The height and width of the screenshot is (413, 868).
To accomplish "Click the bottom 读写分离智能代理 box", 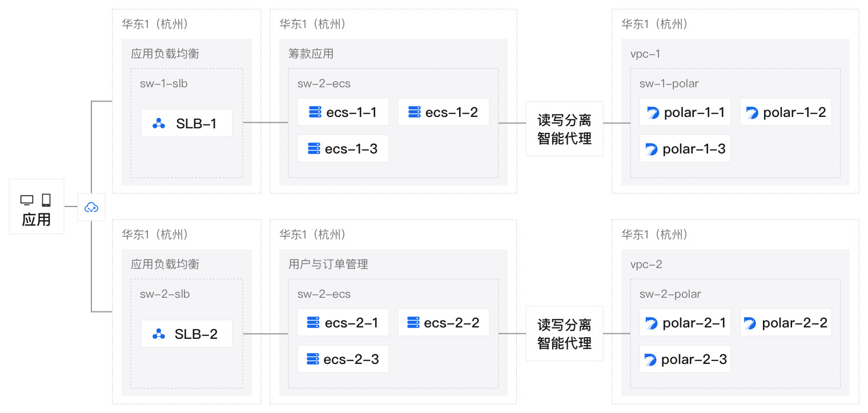I will [564, 334].
